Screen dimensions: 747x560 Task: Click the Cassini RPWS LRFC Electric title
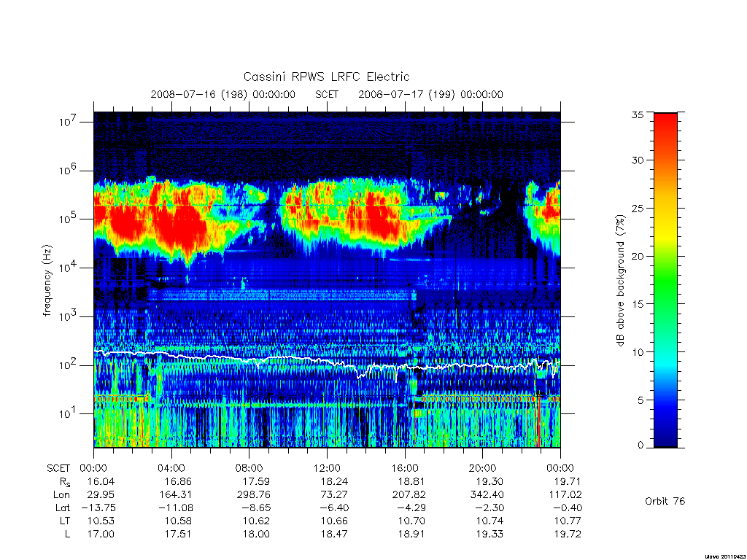coord(326,77)
